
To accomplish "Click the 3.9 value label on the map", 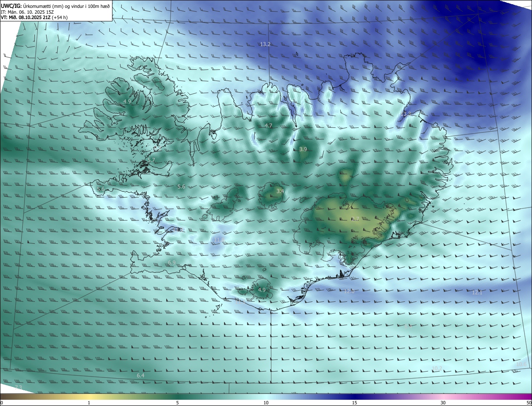I will tap(303, 149).
